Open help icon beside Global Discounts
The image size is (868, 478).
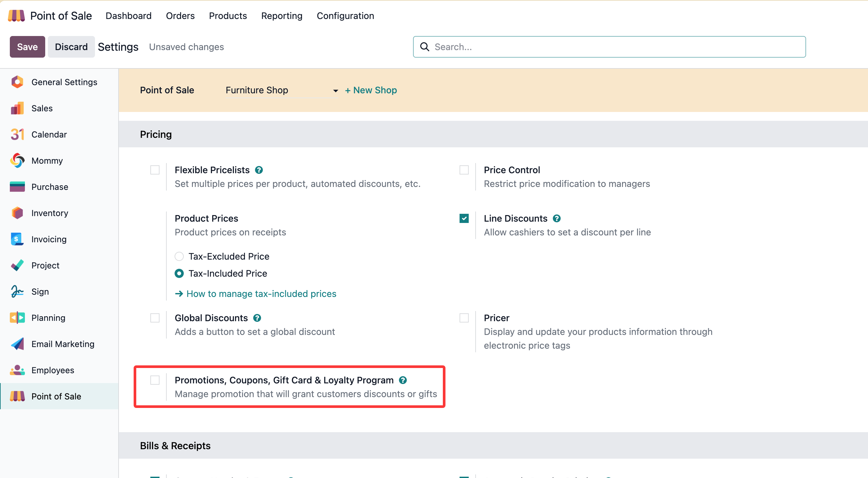[x=257, y=318]
